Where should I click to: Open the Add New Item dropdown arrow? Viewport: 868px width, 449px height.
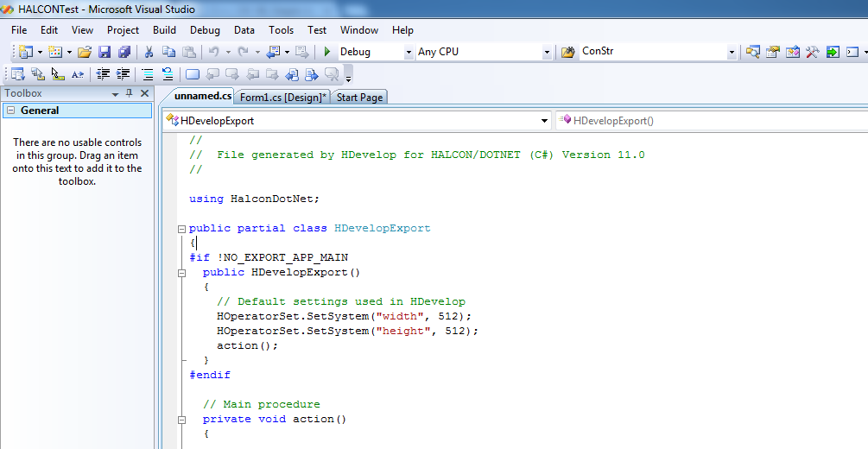pos(69,52)
